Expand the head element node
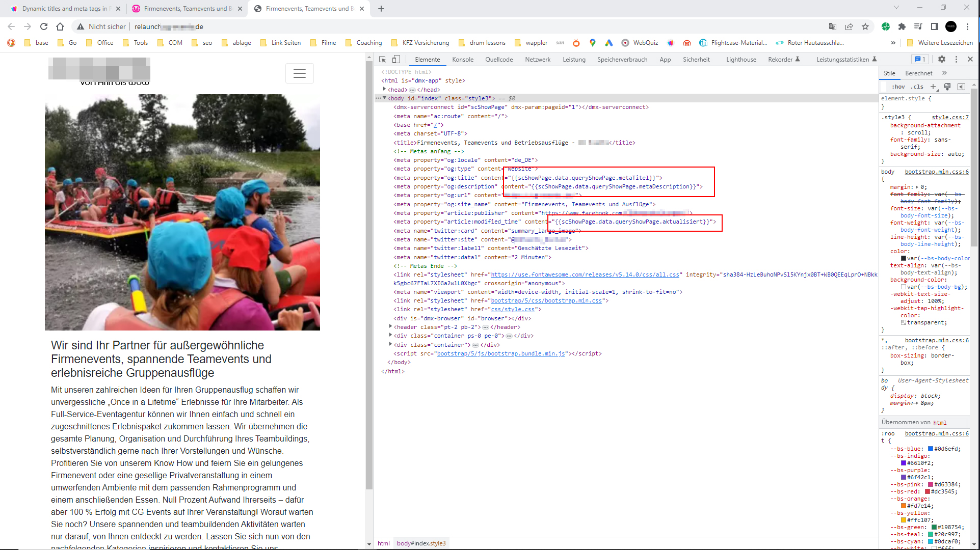This screenshot has height=550, width=980. tap(384, 89)
